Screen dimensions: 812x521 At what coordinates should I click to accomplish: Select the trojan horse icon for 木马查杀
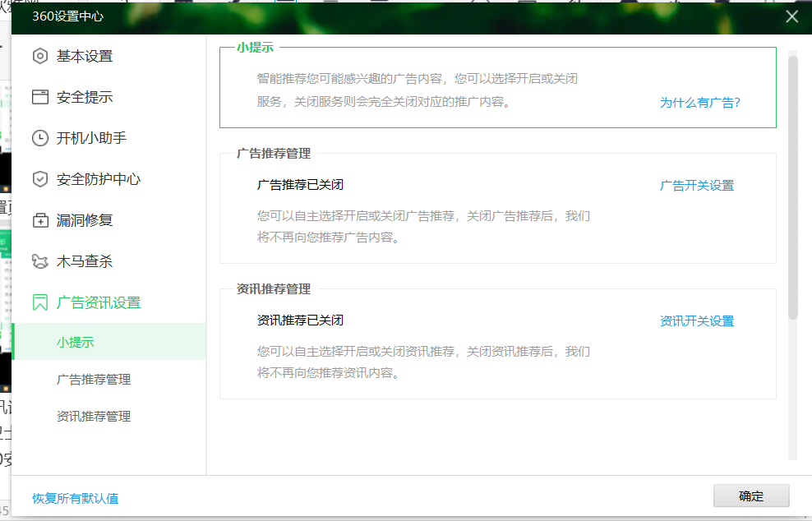[40, 261]
